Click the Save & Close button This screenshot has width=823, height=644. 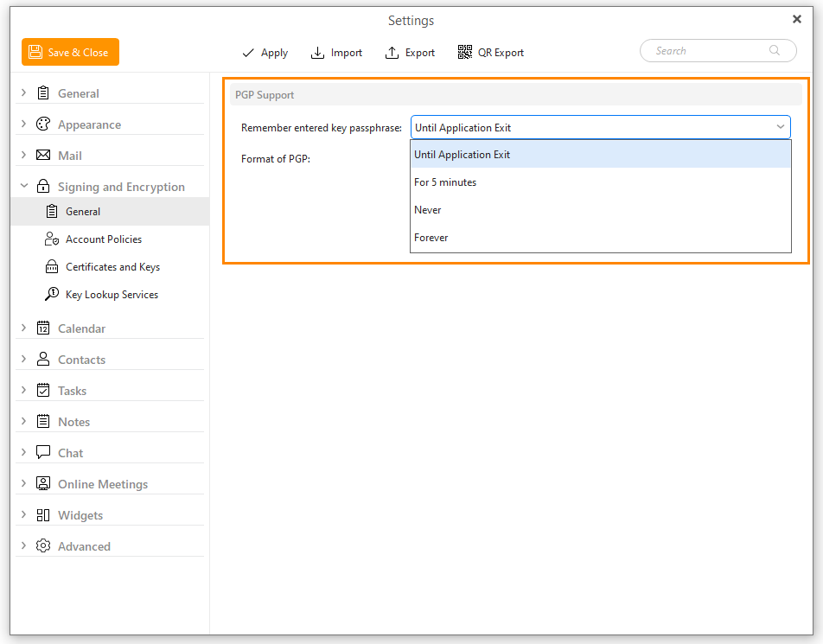point(70,52)
